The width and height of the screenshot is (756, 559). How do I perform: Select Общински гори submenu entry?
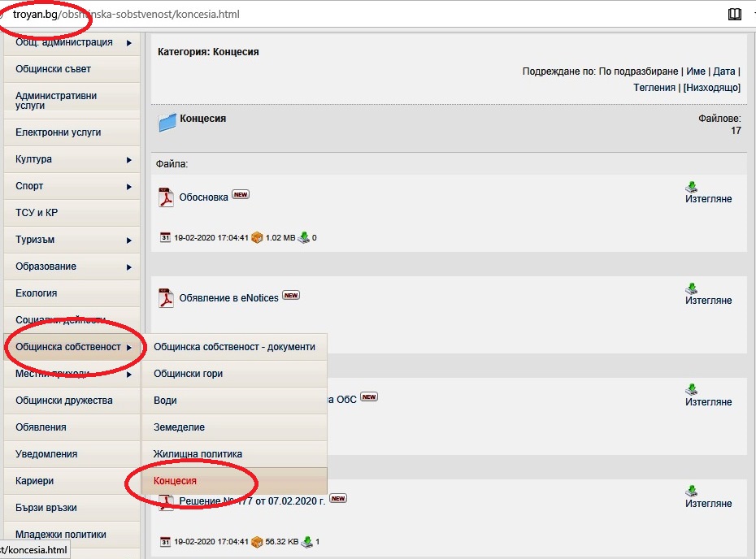[x=234, y=374]
